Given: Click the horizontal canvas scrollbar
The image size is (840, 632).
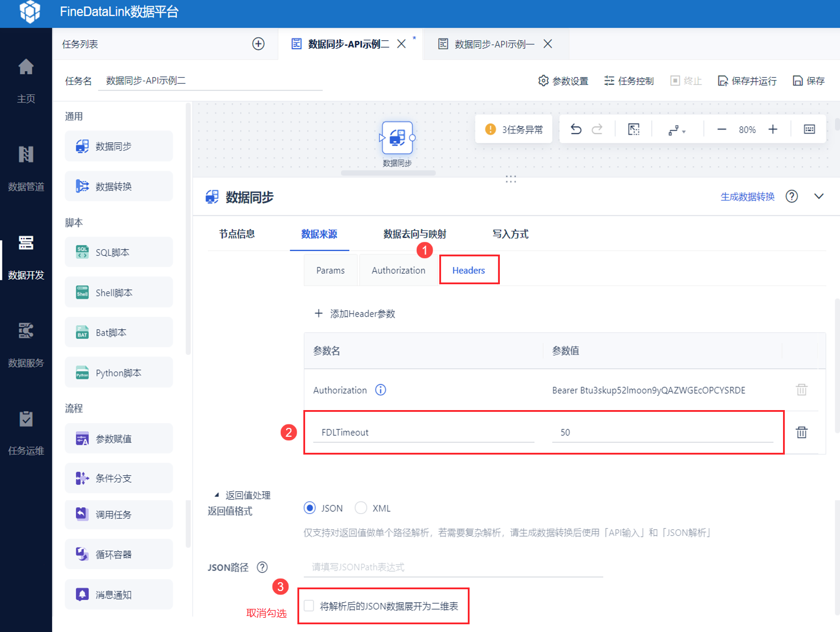Looking at the screenshot, I should point(388,173).
